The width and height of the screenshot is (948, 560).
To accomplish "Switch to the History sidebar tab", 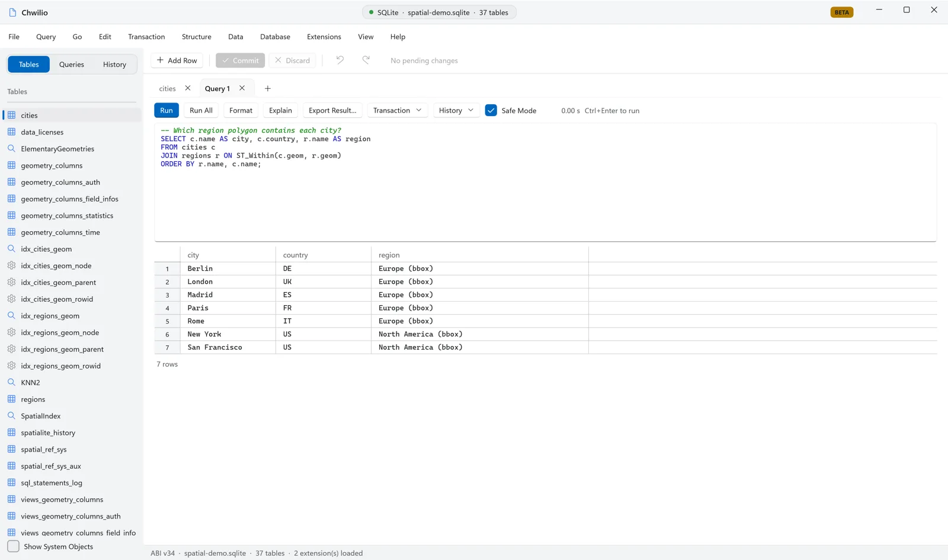I will pyautogui.click(x=114, y=64).
